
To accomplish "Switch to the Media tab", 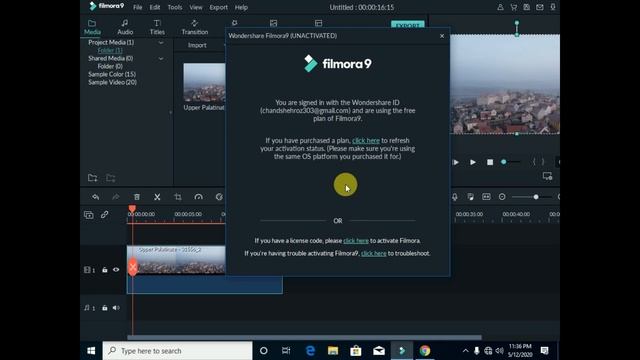I will click(92, 27).
